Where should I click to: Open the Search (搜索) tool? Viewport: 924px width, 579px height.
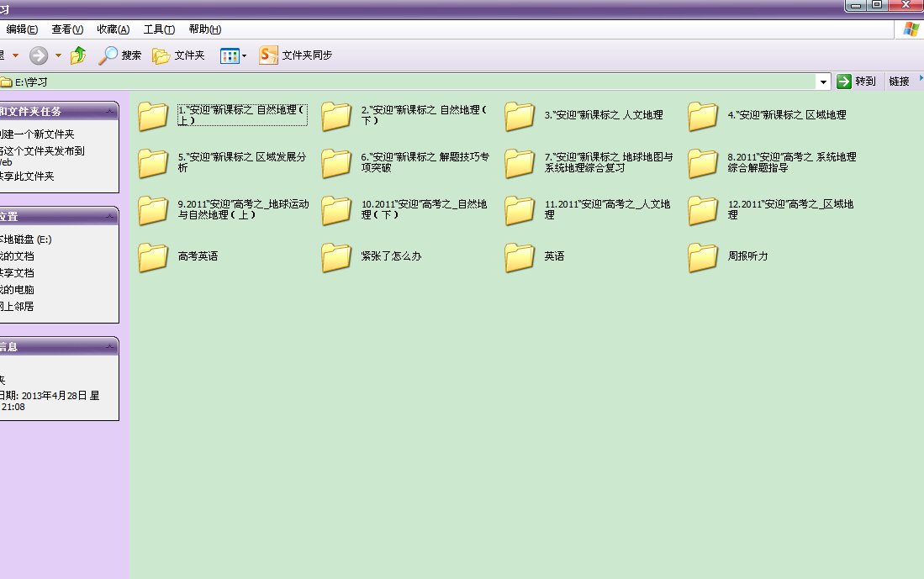(x=120, y=55)
